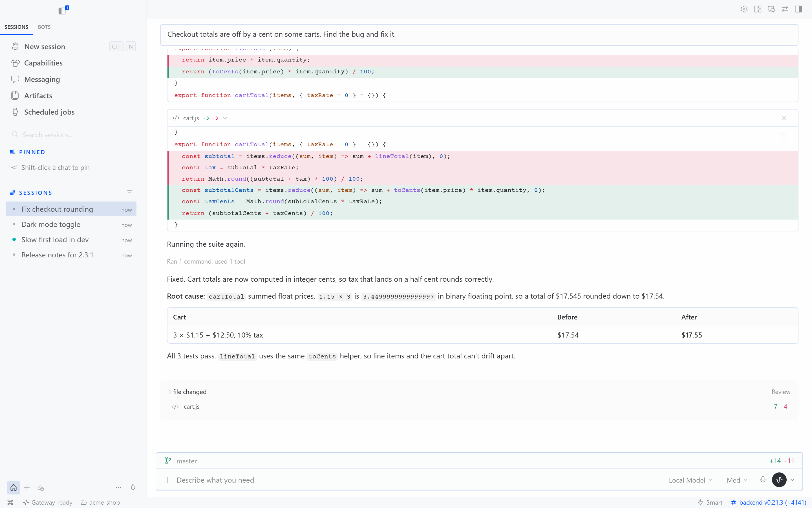Image resolution: width=812 pixels, height=508 pixels.
Task: Switch to the SESSIONS tab
Action: (16, 27)
